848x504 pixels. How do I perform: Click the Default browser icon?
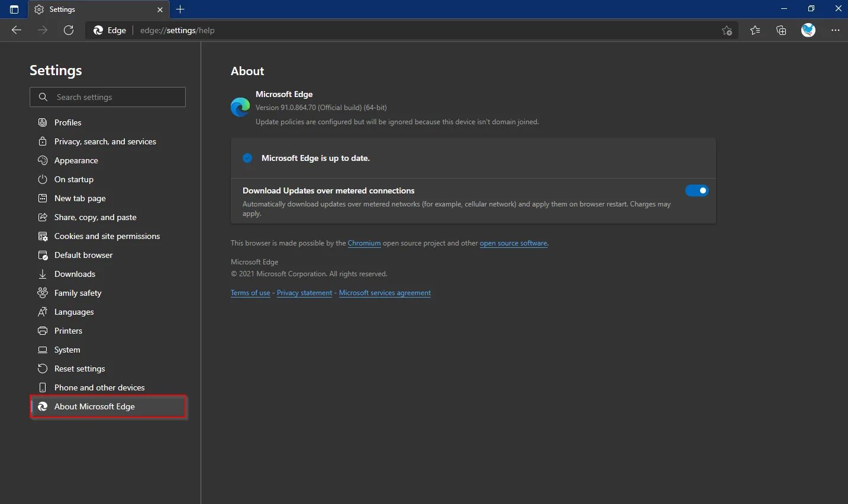click(x=43, y=255)
